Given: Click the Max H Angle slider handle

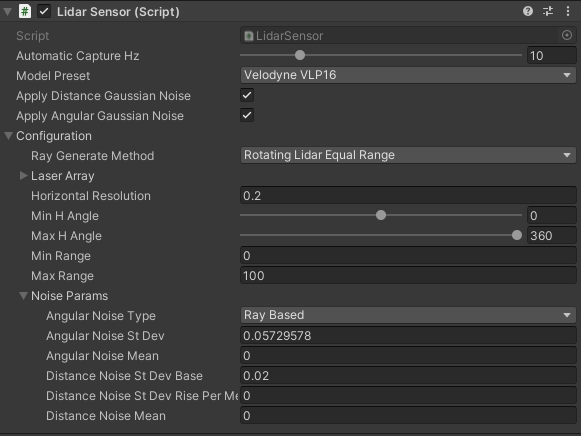Looking at the screenshot, I should point(517,235).
